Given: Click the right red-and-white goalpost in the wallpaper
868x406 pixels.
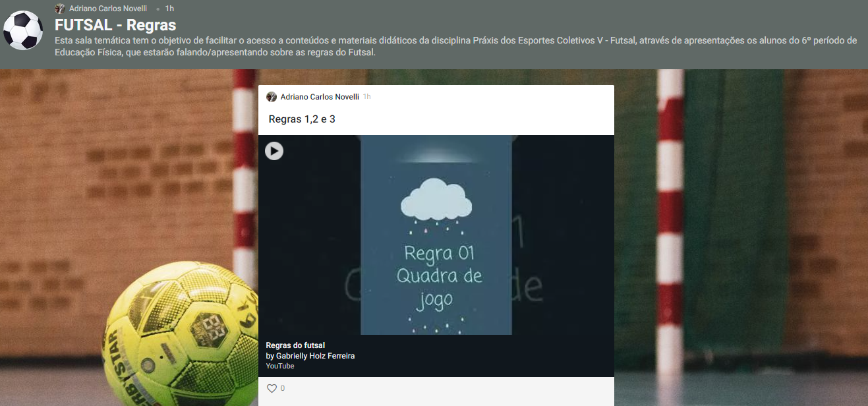Looking at the screenshot, I should [670, 217].
